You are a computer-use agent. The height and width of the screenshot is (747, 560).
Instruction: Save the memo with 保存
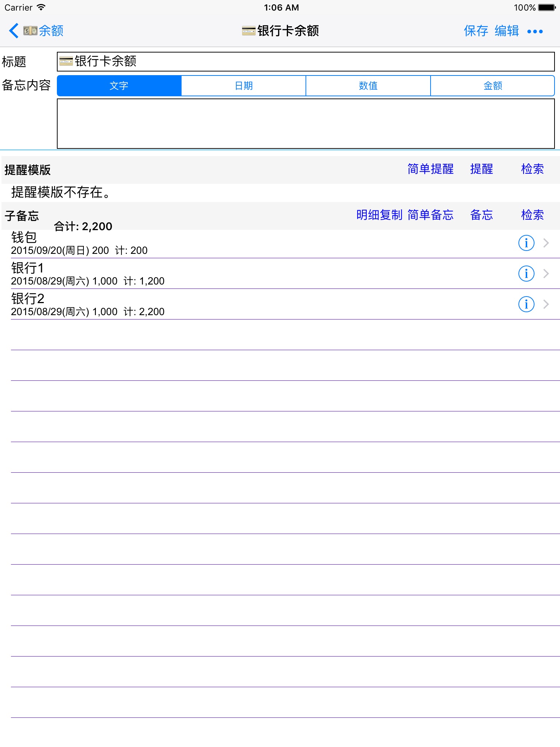476,31
